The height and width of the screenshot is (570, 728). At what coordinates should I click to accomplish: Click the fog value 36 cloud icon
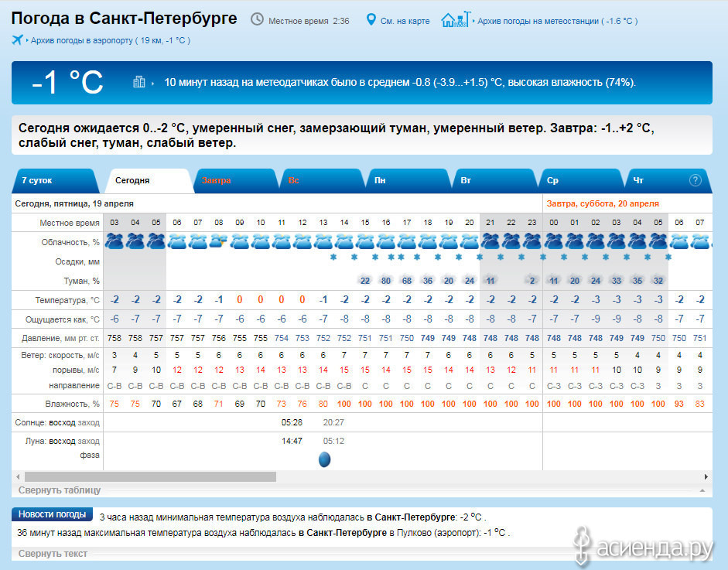click(x=428, y=280)
